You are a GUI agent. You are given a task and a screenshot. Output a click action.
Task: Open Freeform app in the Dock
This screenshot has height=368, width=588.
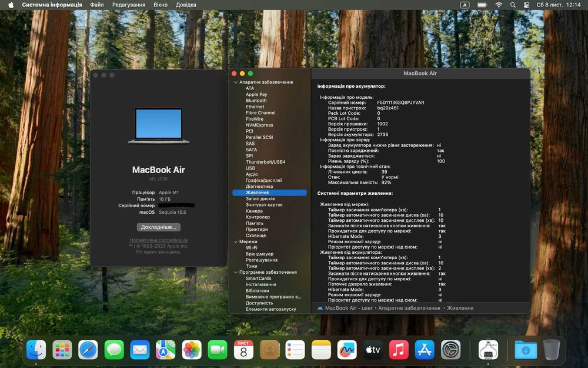click(347, 350)
